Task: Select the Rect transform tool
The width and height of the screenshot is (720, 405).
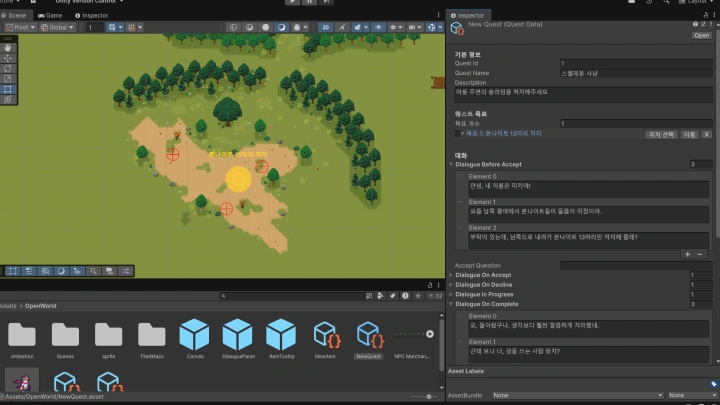Action: 9,89
